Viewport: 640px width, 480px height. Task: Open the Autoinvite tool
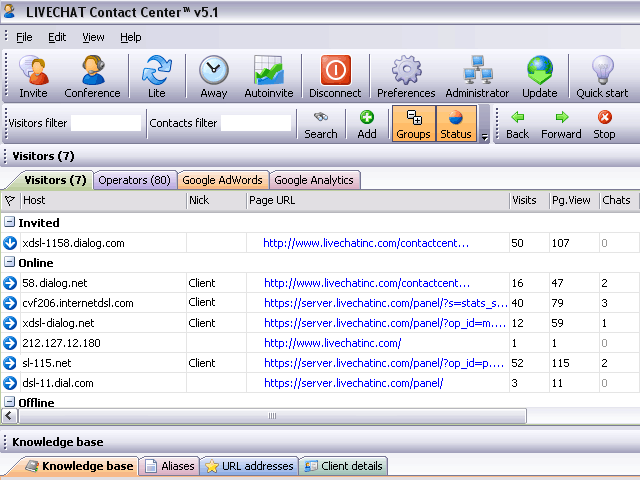(269, 77)
